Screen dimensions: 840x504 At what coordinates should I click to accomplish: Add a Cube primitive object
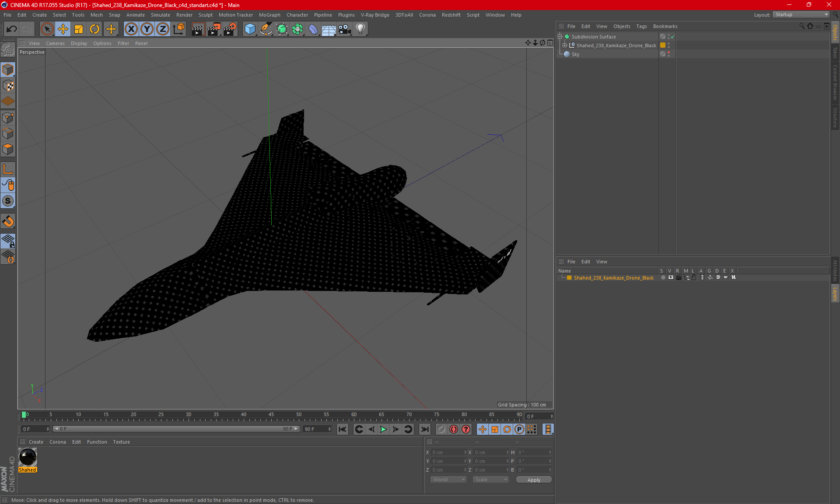pos(250,29)
